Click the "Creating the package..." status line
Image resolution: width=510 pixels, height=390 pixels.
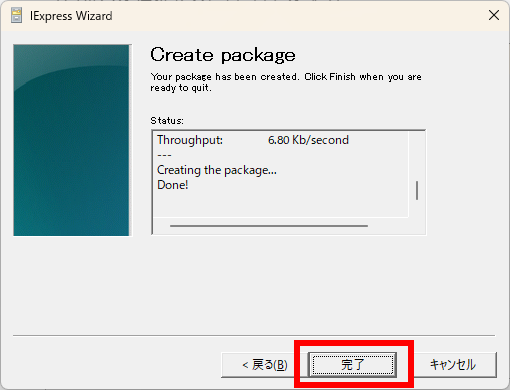[x=217, y=170]
